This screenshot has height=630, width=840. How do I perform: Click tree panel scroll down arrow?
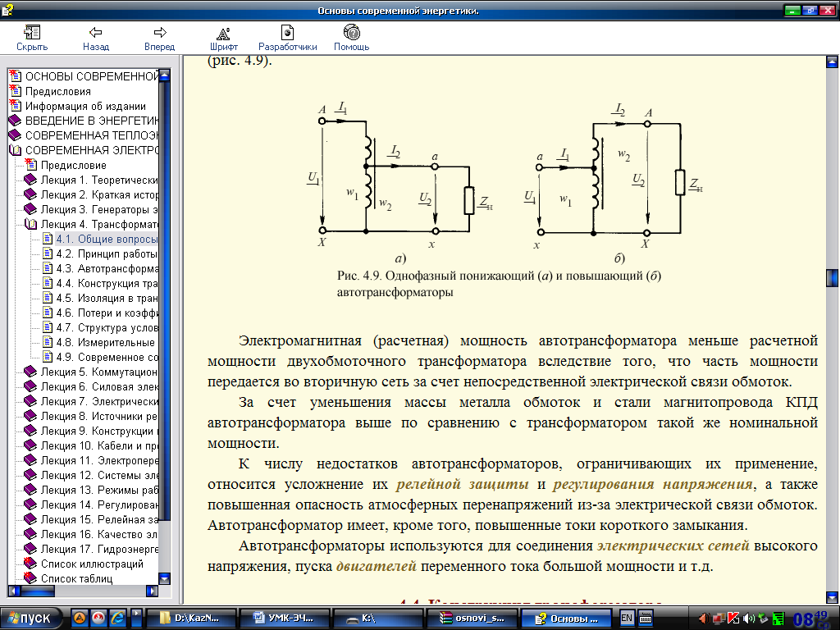164,578
